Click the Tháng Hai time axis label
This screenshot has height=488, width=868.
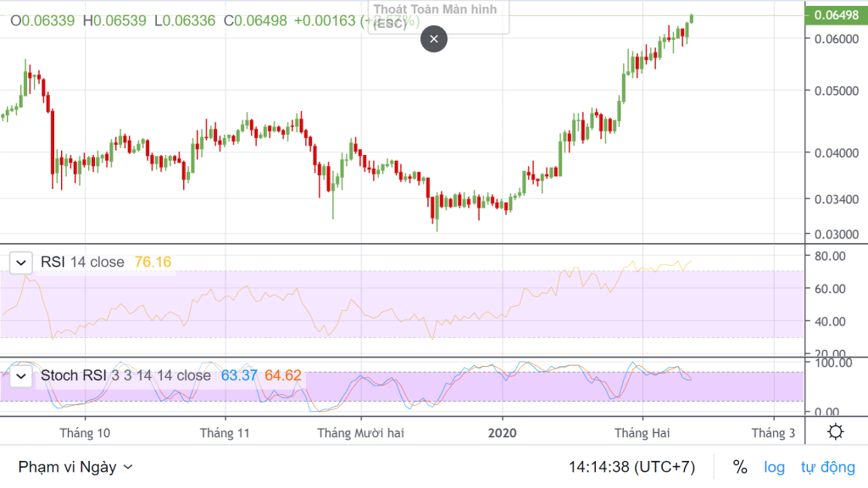tap(642, 433)
